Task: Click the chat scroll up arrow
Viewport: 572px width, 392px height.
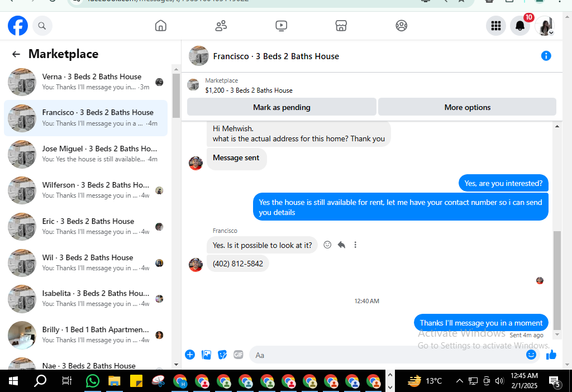Action: click(557, 127)
